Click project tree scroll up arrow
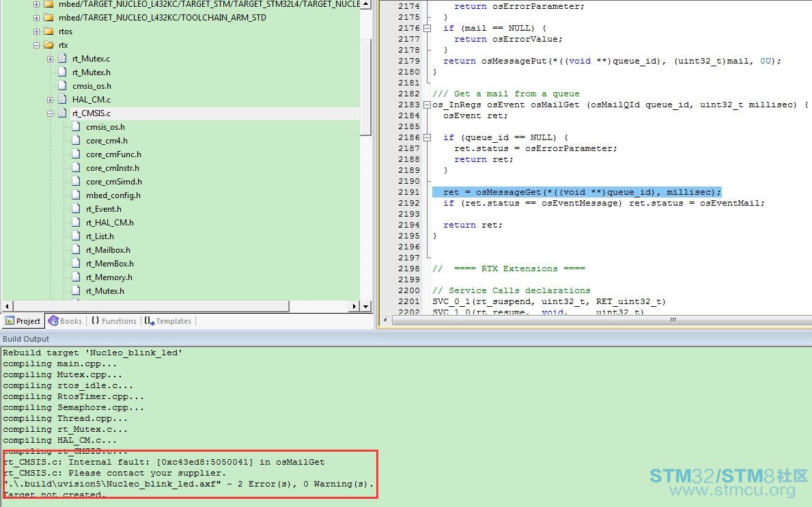The image size is (812, 507). click(x=365, y=4)
